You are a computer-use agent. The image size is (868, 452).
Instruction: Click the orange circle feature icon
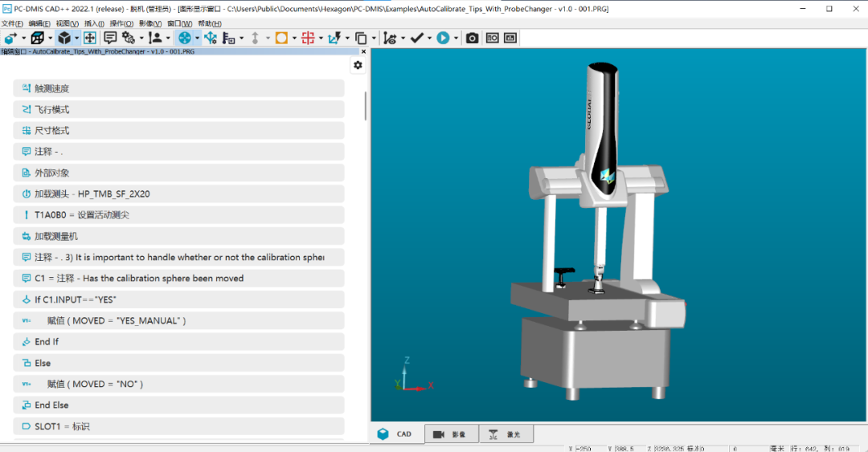281,38
